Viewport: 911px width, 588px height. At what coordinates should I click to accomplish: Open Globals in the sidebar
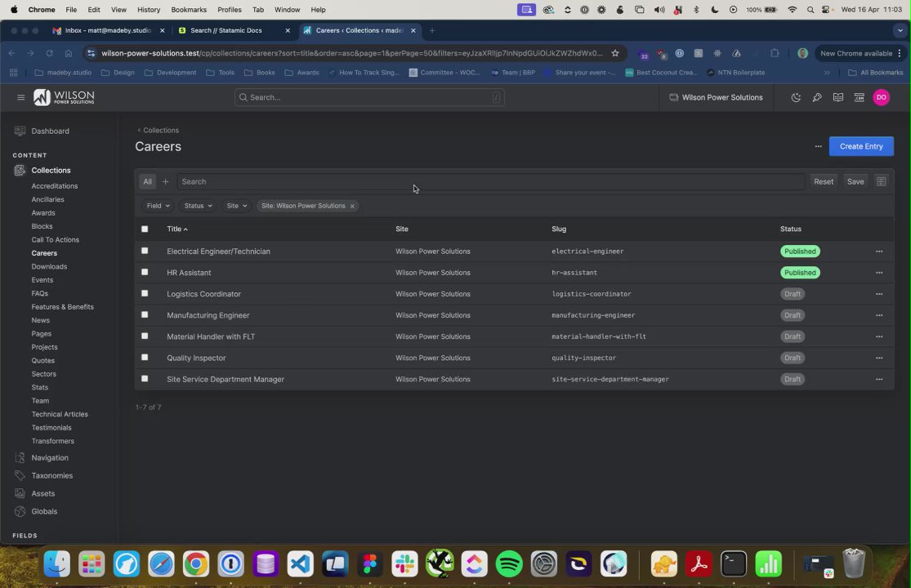[x=44, y=512]
